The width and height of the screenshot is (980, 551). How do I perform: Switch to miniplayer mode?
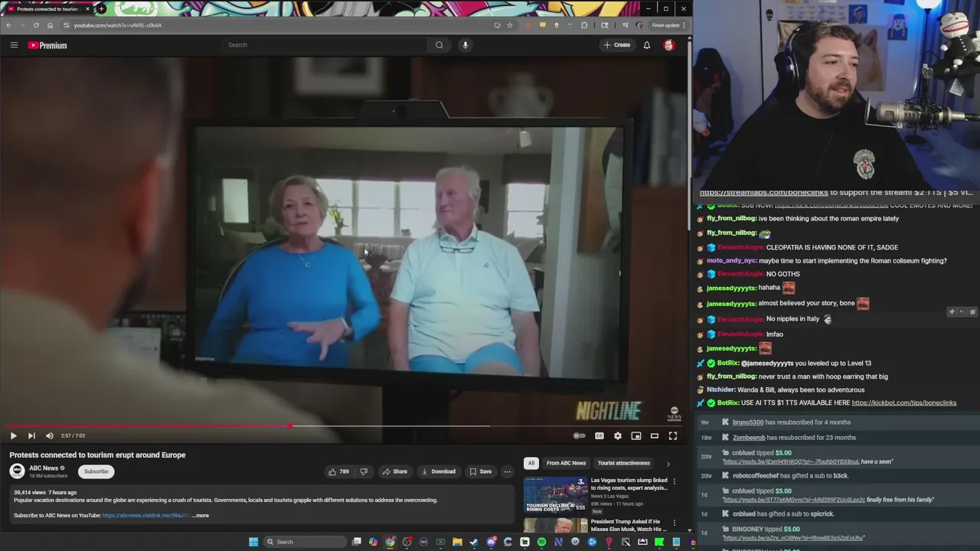pos(636,435)
